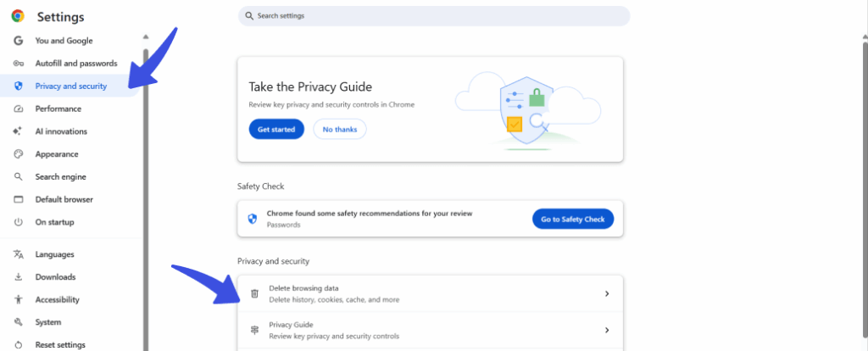Click the magnifier icon next to Search engine
Viewport: 868px width, 351px height.
(19, 176)
